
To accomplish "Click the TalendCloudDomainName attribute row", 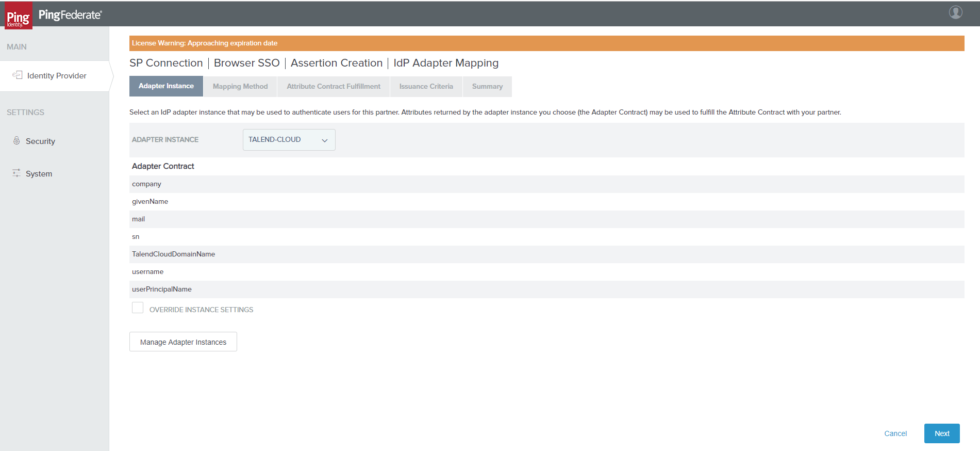I will 546,254.
